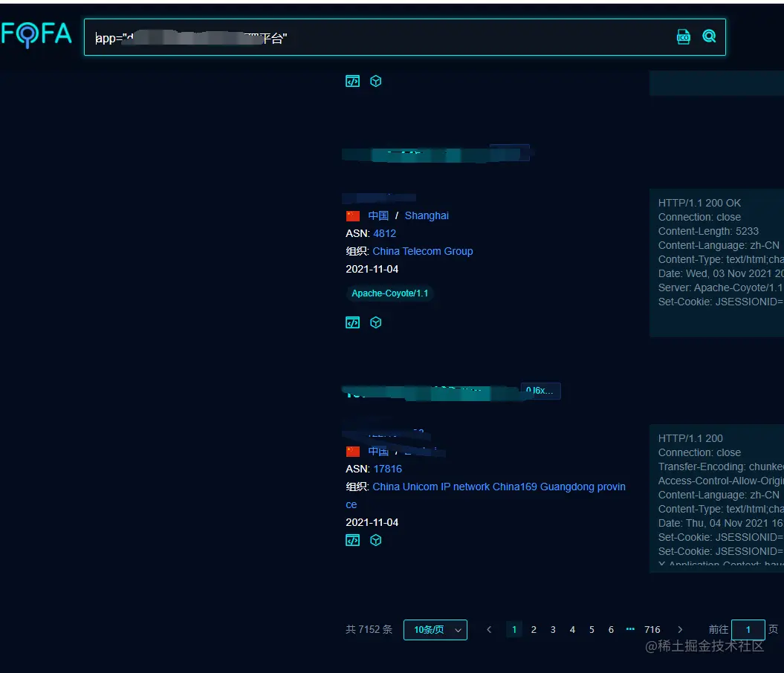Go to page 3
This screenshot has height=673, width=784.
tap(553, 629)
